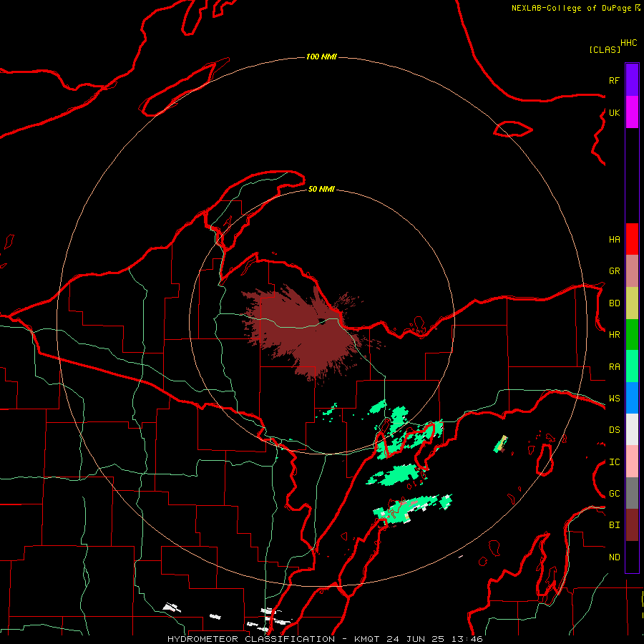Click the BD legend label
This screenshot has width=644, height=644.
(614, 303)
